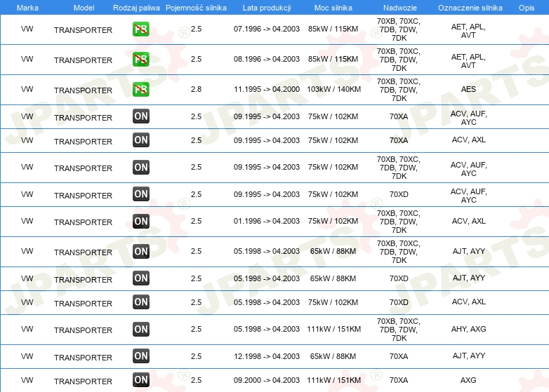Select the date range 08.1996 -> 04.2003
The width and height of the screenshot is (549, 392).
click(x=267, y=59)
